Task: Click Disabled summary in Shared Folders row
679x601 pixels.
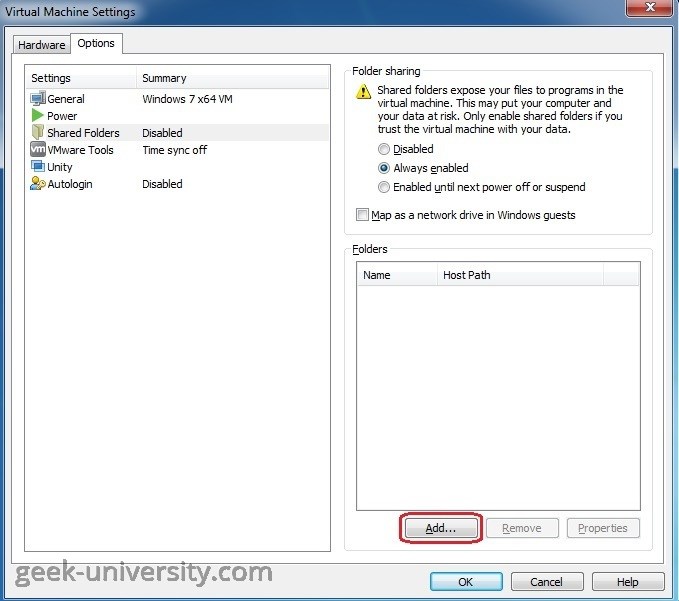Action: [162, 133]
